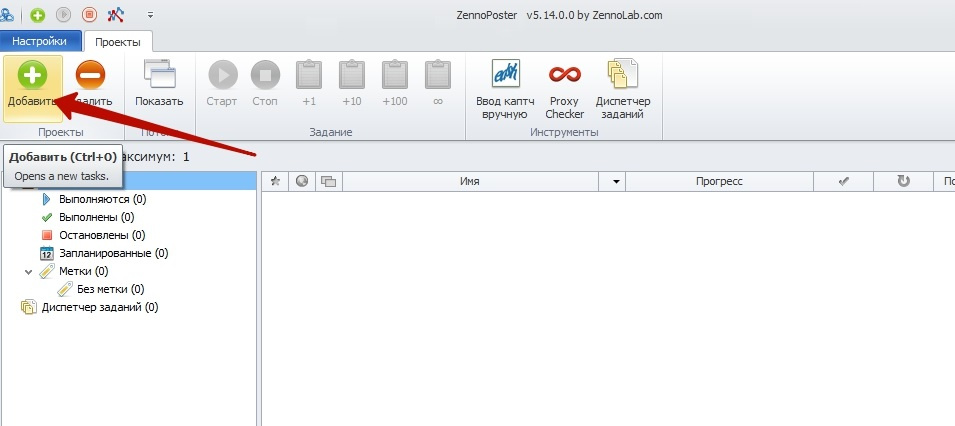Switch to the Настройки tab

[x=40, y=41]
